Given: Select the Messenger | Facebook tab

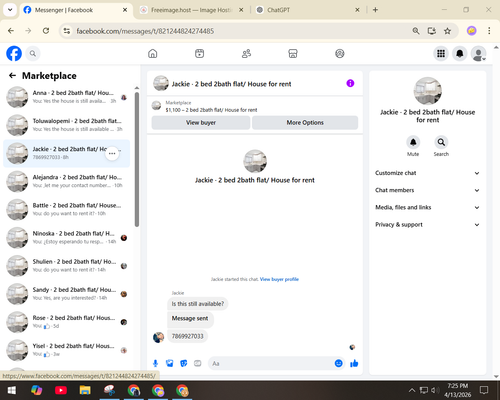Looking at the screenshot, I should click(x=75, y=10).
